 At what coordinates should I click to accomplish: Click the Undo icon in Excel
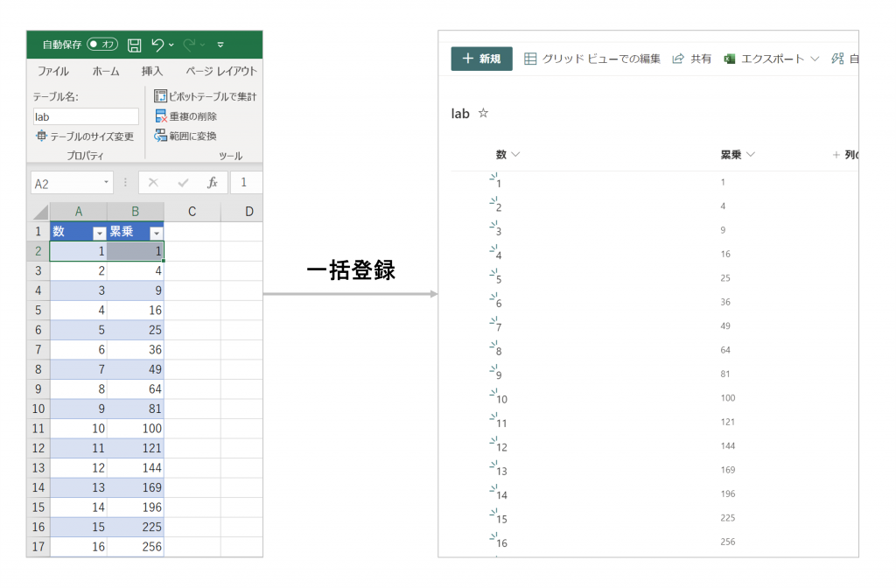pyautogui.click(x=157, y=45)
